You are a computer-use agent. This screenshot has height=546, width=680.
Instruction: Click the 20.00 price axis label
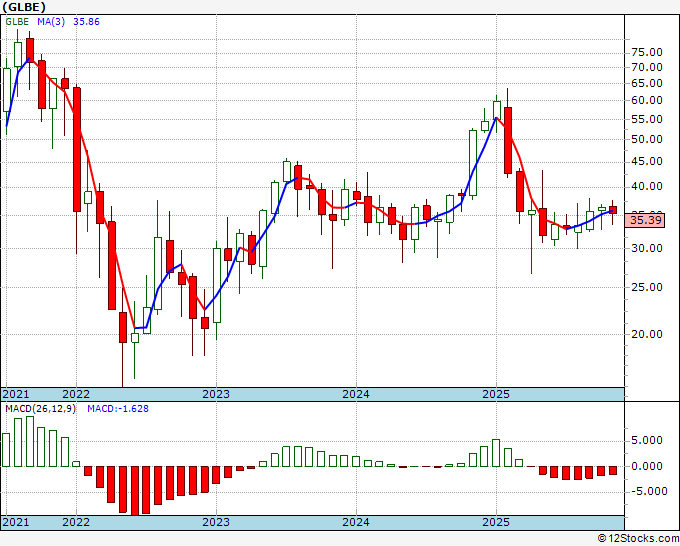pyautogui.click(x=647, y=334)
